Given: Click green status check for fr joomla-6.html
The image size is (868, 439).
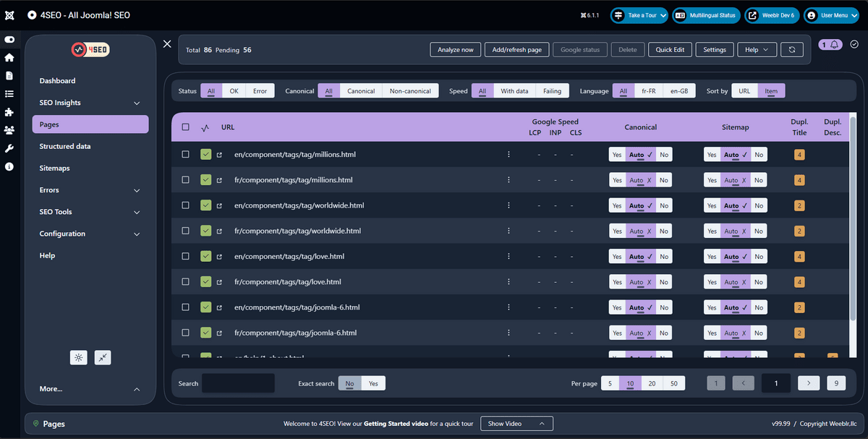Looking at the screenshot, I should 206,333.
